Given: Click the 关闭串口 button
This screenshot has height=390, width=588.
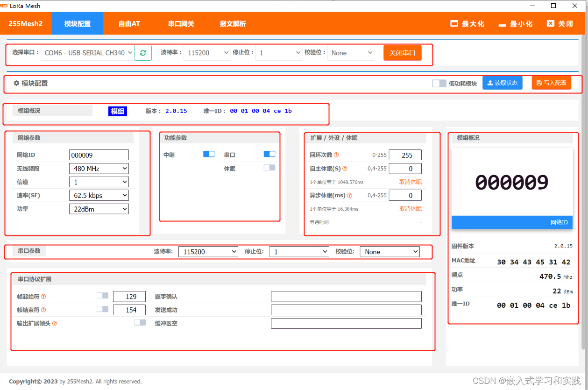Looking at the screenshot, I should pos(402,52).
